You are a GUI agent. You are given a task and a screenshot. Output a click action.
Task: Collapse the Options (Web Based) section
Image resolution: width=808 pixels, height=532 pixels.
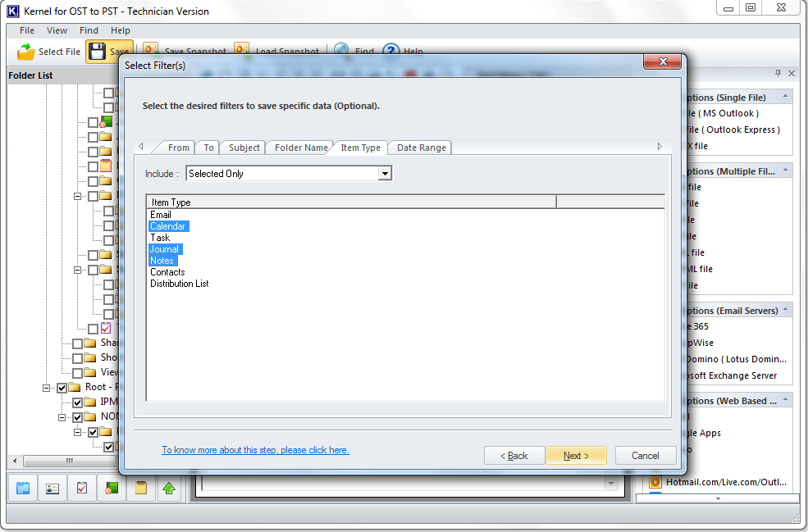(x=785, y=400)
